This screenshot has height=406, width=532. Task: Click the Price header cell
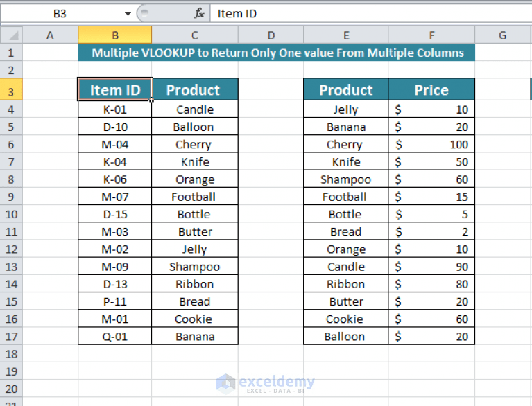coord(431,89)
